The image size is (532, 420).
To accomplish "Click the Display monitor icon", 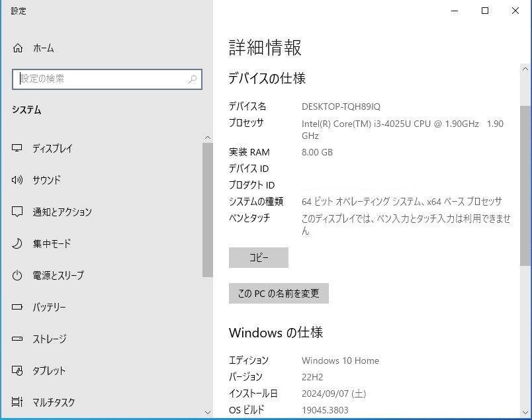I will [17, 148].
